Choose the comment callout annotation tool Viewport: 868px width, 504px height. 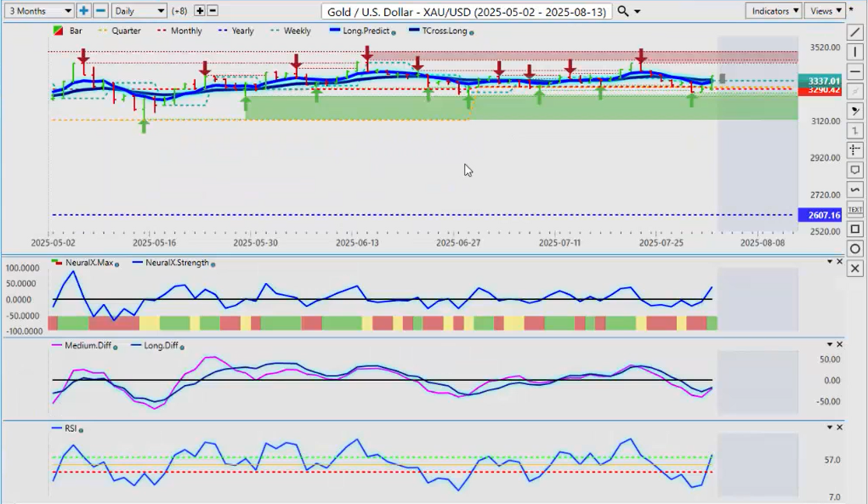855,170
